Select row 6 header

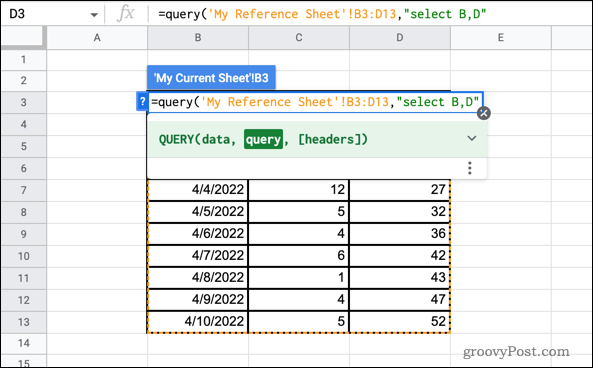coord(23,168)
